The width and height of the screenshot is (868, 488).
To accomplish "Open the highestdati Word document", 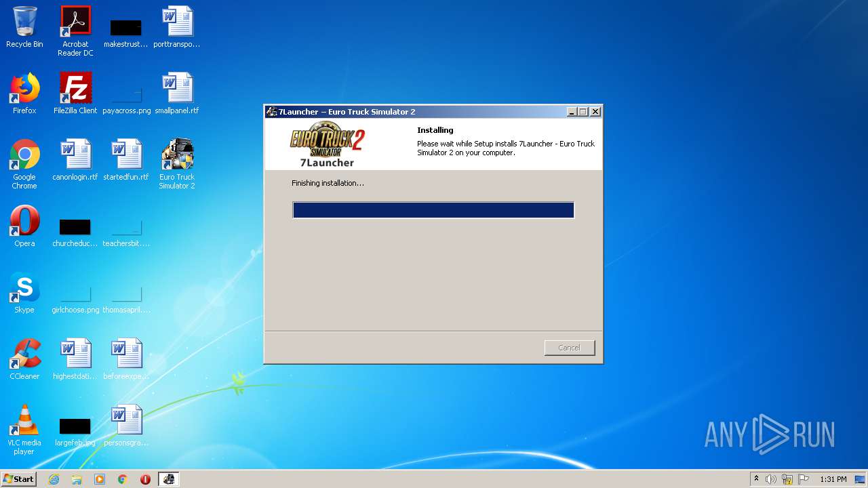I will pyautogui.click(x=75, y=359).
